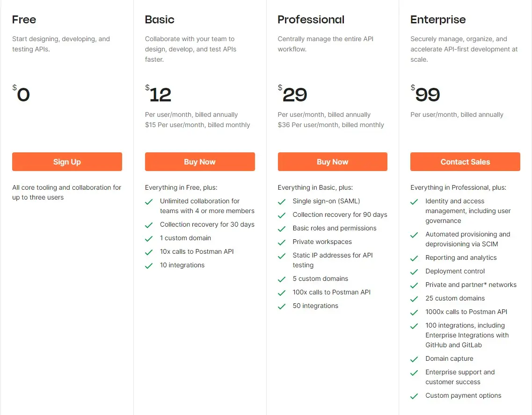Click the $12 Basic plan price
This screenshot has width=532, height=415.
click(159, 94)
